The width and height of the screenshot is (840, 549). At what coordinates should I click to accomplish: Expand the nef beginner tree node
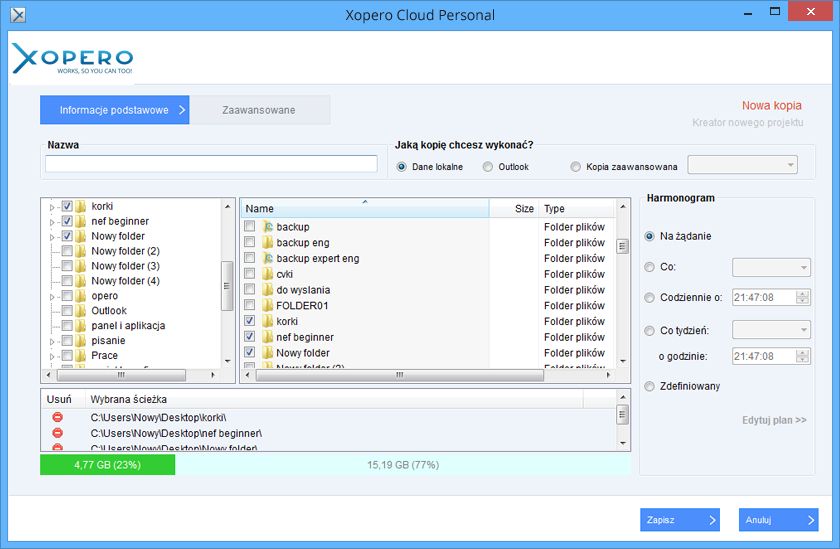(52, 222)
